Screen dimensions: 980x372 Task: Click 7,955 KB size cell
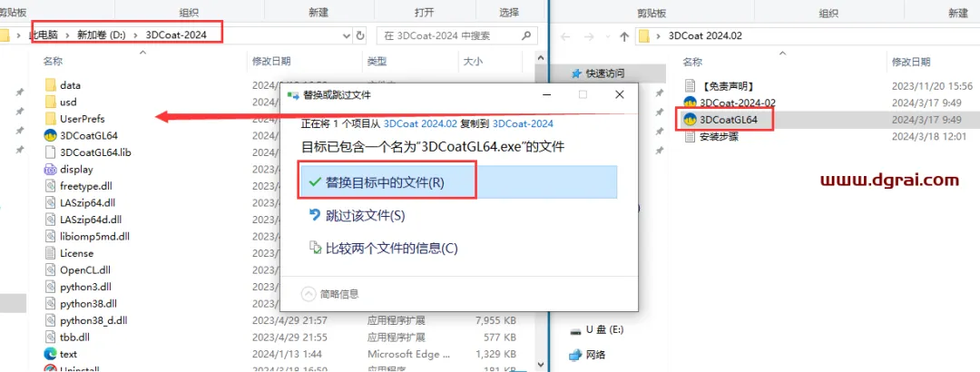495,320
